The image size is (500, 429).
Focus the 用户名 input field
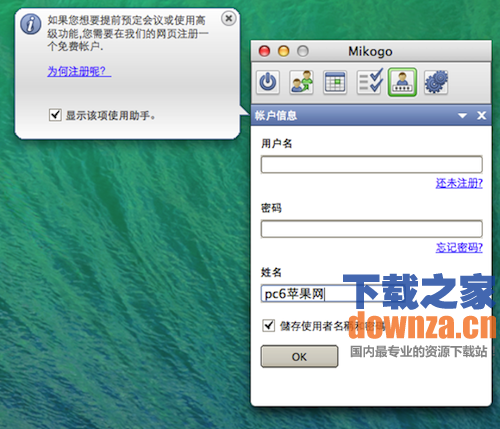click(x=372, y=164)
